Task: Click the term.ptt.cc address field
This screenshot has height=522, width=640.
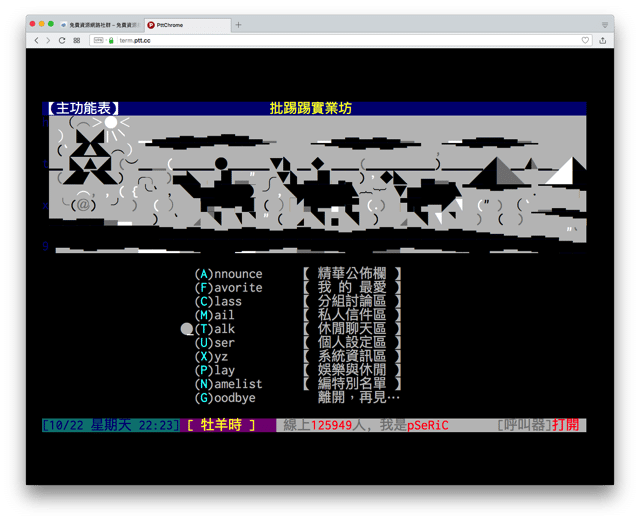Action: coord(300,41)
